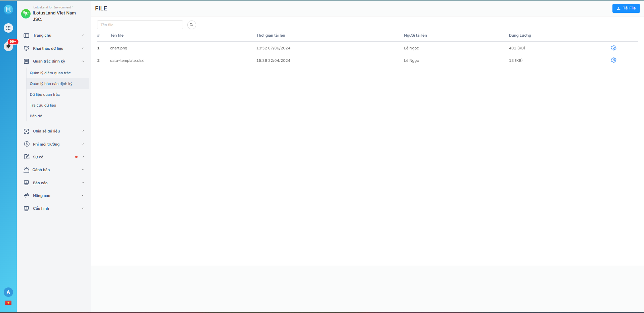Expand Phí môi trường chevron
Viewport: 644px width, 313px height.
coord(83,144)
